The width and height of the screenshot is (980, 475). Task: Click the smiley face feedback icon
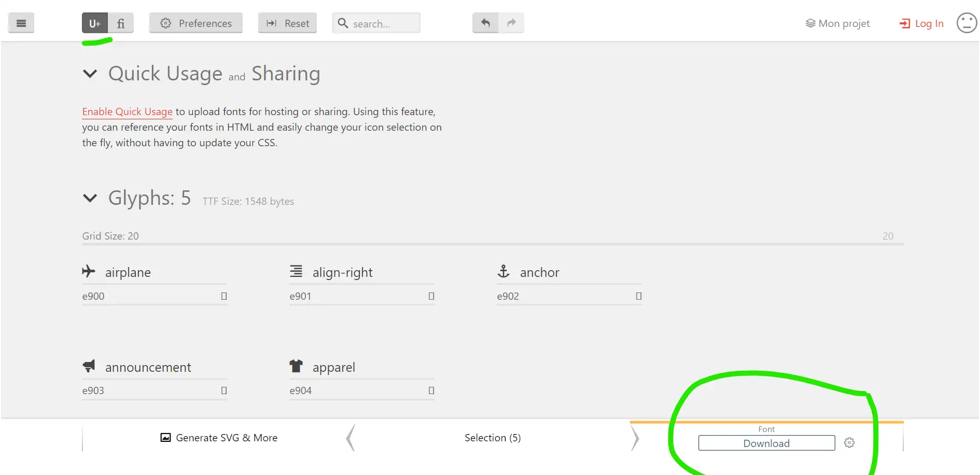[x=967, y=23]
